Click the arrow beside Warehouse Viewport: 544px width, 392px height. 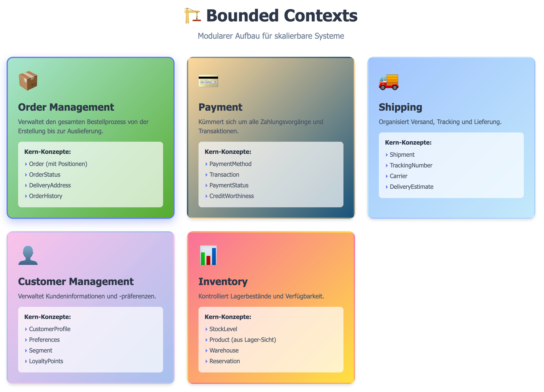(206, 350)
